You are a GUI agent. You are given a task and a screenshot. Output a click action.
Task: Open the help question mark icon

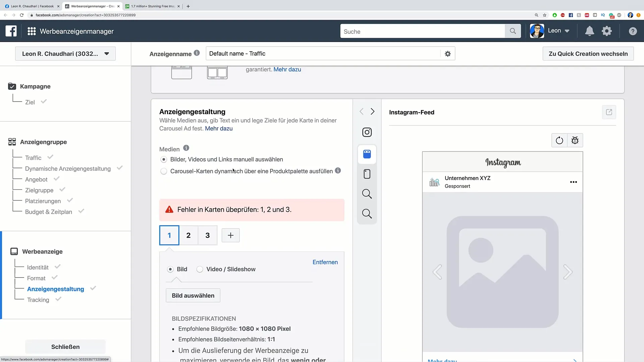click(x=633, y=31)
